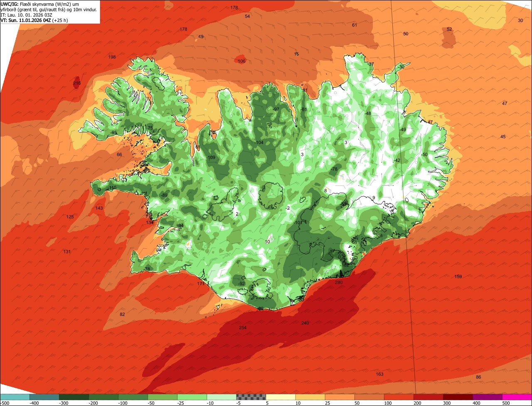Click the flux value 143 on the map

(x=99, y=208)
